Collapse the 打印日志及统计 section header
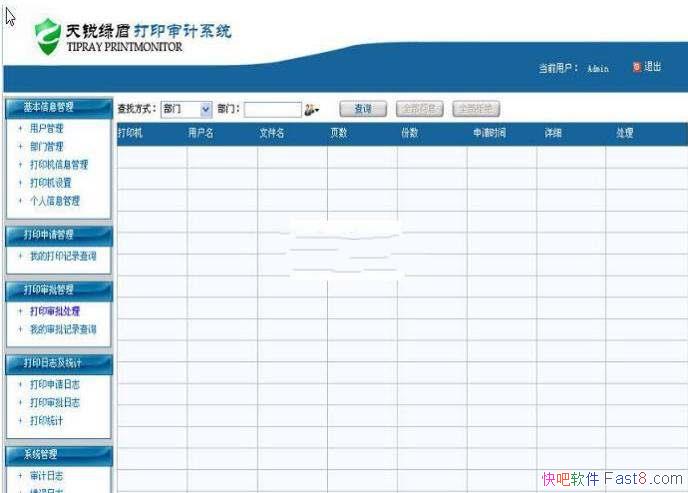 click(57, 363)
